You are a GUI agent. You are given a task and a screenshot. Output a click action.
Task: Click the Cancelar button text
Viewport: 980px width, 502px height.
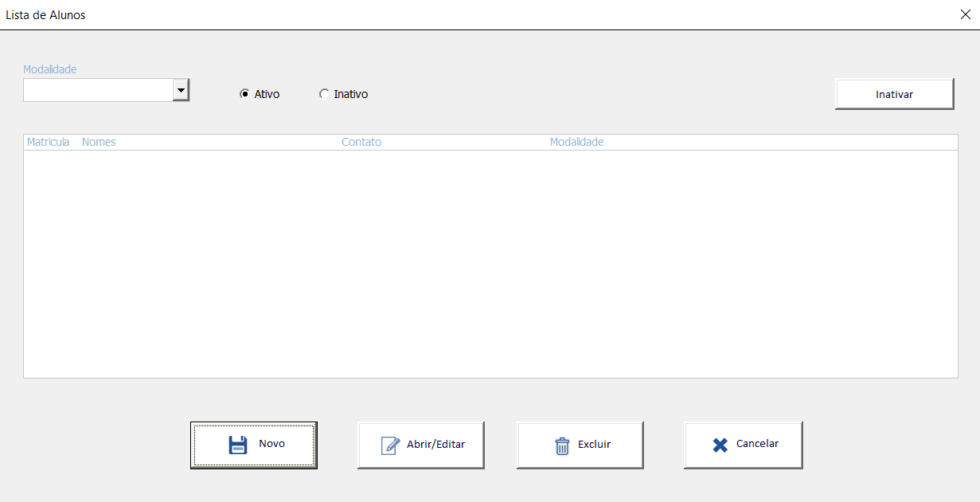pyautogui.click(x=757, y=444)
